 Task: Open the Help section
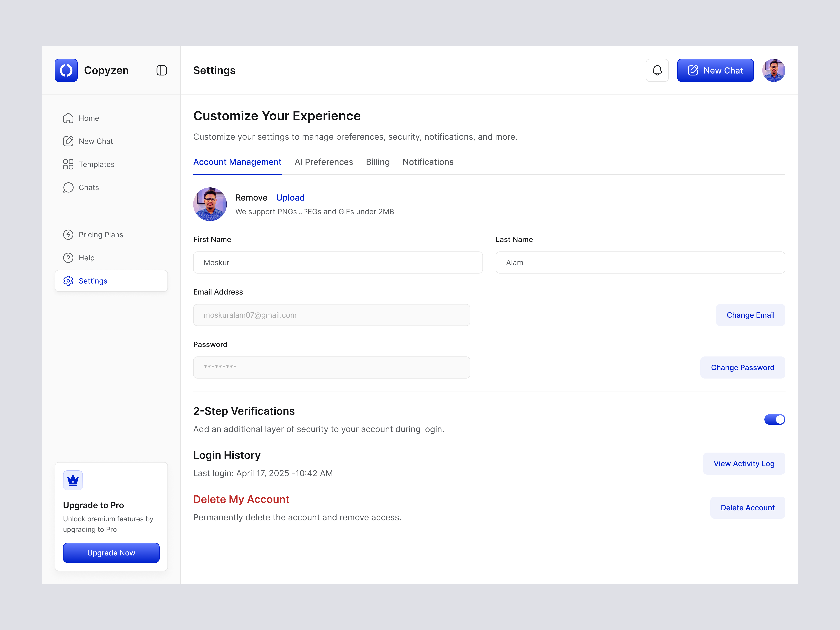click(x=86, y=257)
